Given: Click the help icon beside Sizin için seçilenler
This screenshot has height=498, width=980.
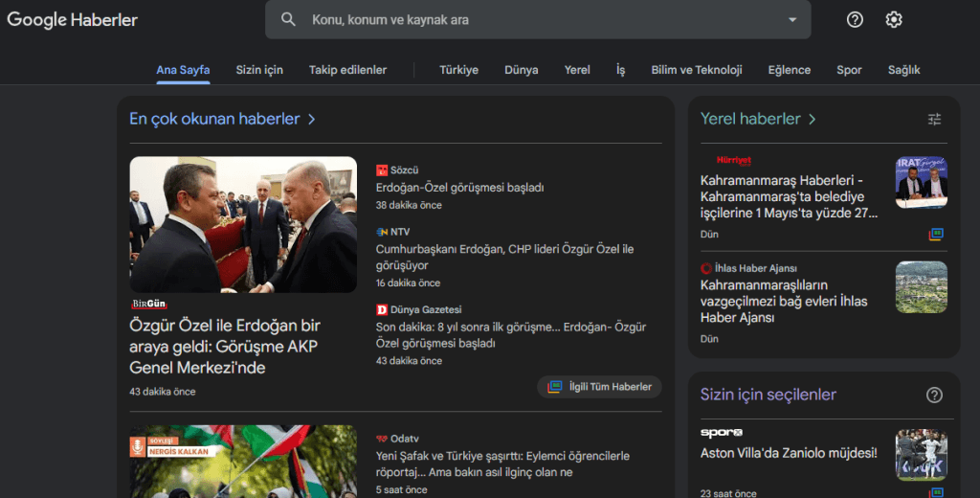Looking at the screenshot, I should point(934,395).
